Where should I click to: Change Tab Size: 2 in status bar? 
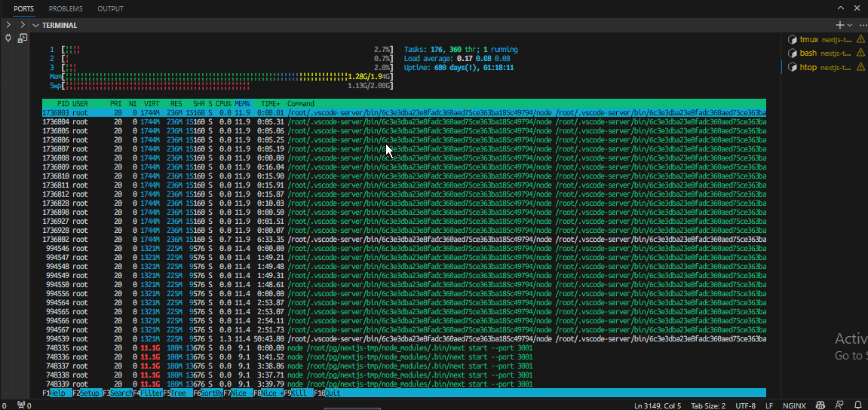[709, 405]
